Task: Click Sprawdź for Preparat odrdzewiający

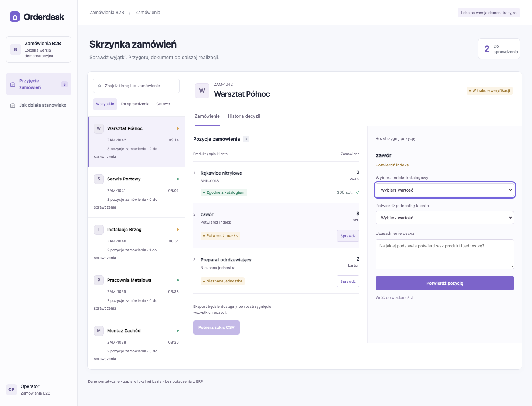Action: (x=348, y=281)
